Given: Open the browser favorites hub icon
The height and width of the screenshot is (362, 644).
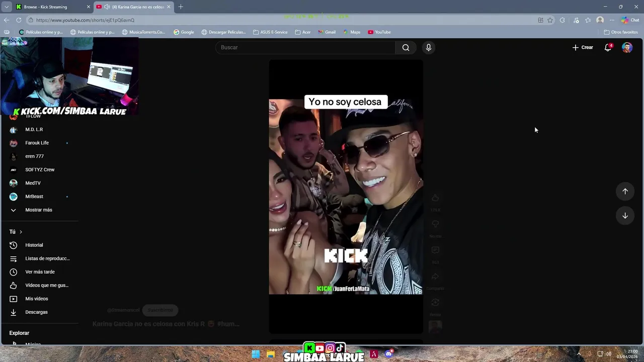Looking at the screenshot, I should coord(588,20).
